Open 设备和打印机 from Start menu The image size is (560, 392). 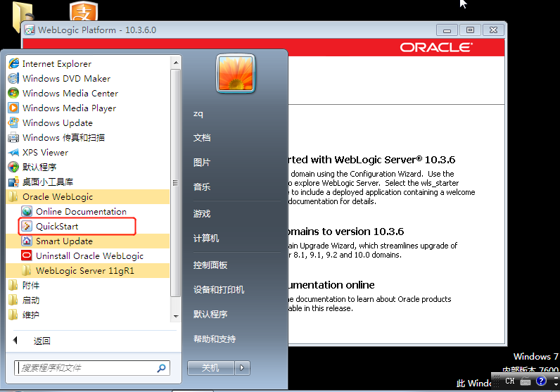[219, 290]
